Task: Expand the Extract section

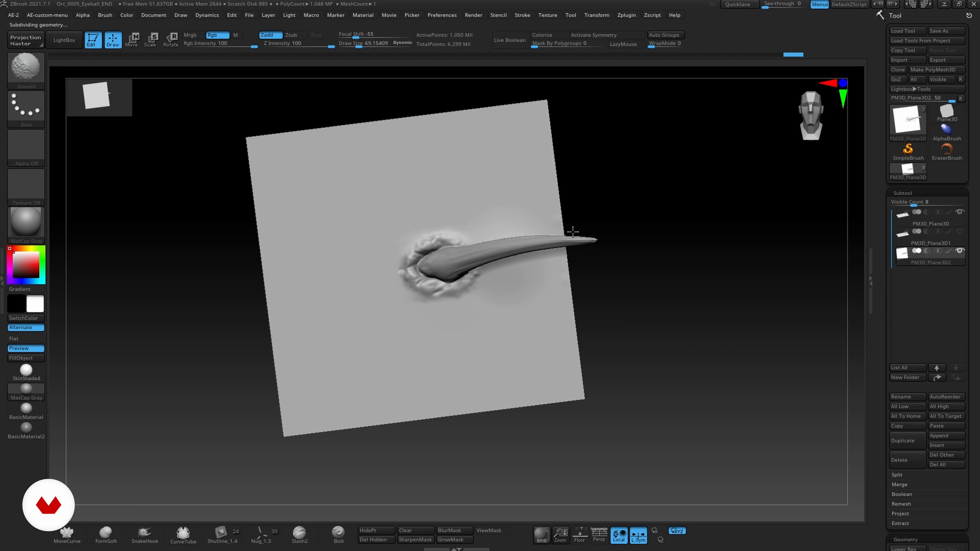Action: (x=900, y=523)
